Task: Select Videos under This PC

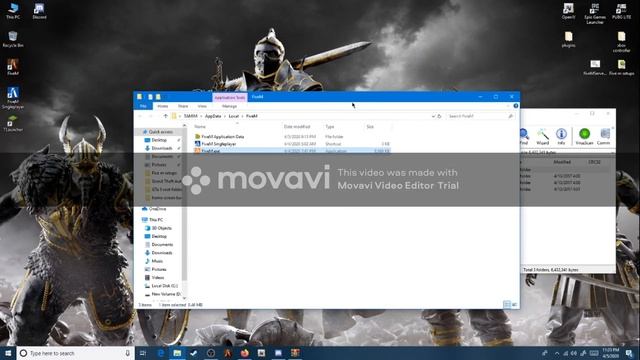Action: click(x=158, y=278)
